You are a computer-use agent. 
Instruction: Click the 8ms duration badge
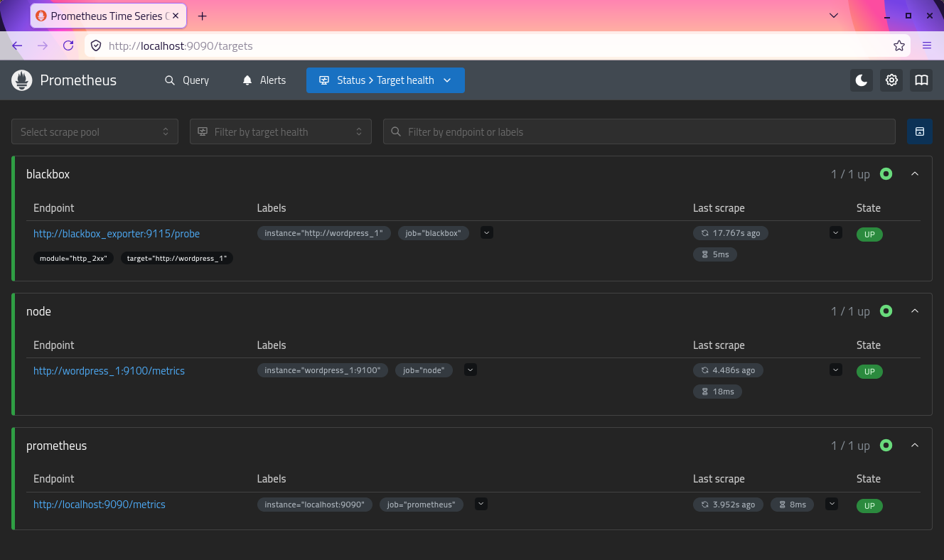tap(793, 505)
